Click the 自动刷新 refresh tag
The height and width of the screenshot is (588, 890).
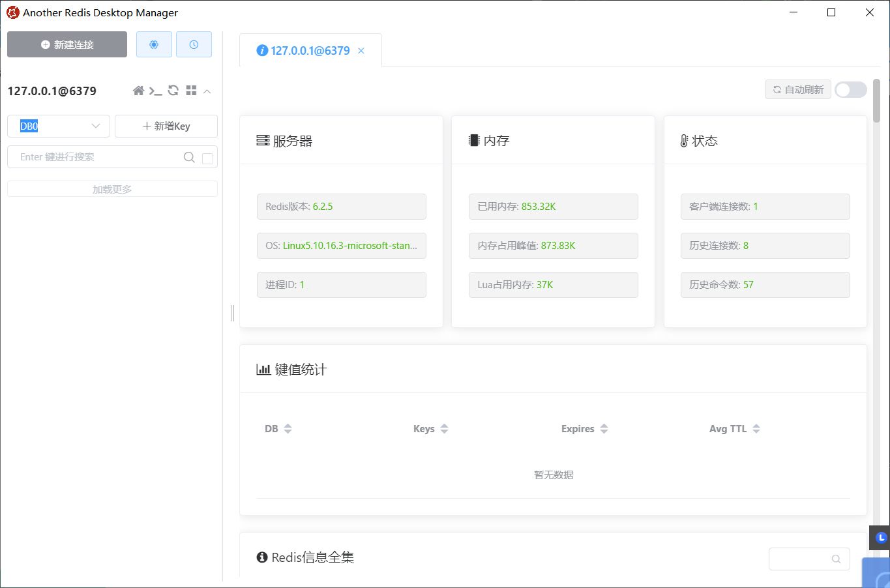point(798,90)
